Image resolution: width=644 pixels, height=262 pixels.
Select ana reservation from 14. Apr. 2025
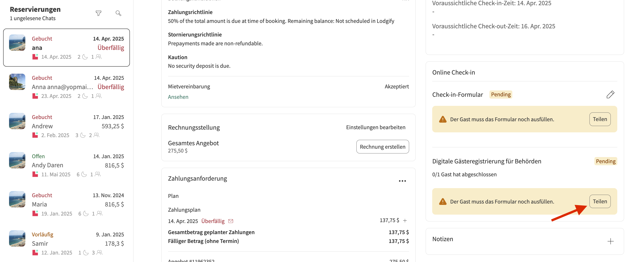tap(67, 48)
